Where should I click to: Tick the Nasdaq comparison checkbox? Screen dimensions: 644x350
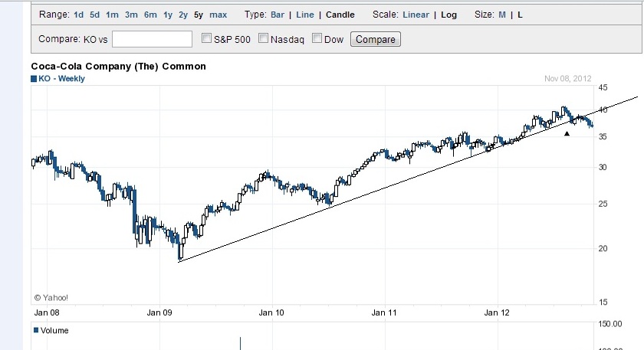coord(264,39)
